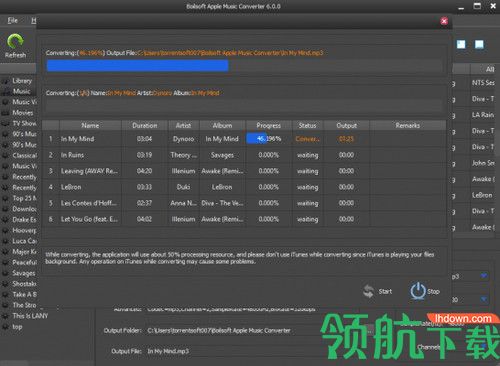This screenshot has width=500, height=366.
Task: Open the File menu
Action: point(13,21)
